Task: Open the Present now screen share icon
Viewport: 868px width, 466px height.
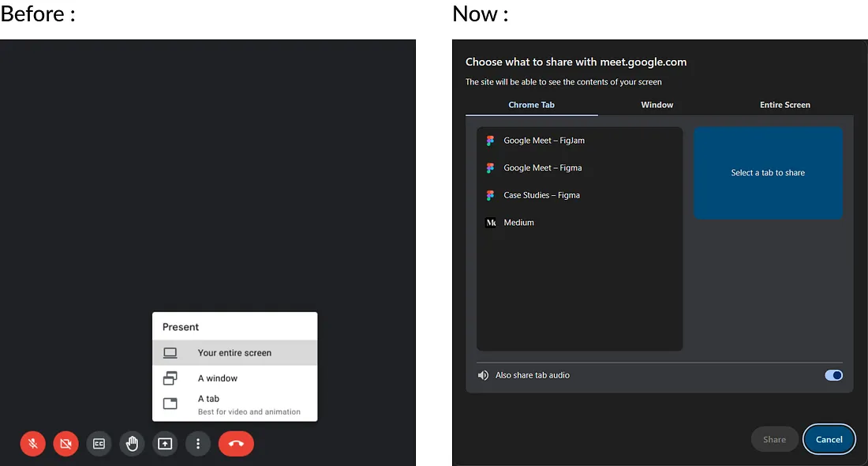Action: pyautogui.click(x=165, y=443)
